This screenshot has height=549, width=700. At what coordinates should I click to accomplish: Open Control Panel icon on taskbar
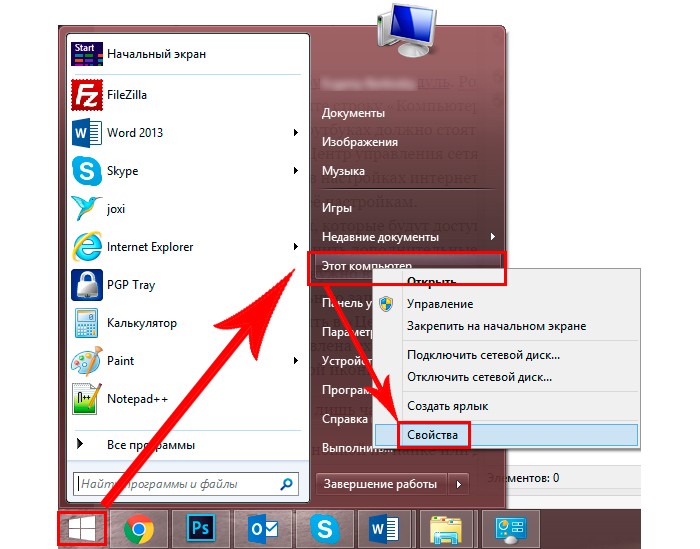point(511,529)
